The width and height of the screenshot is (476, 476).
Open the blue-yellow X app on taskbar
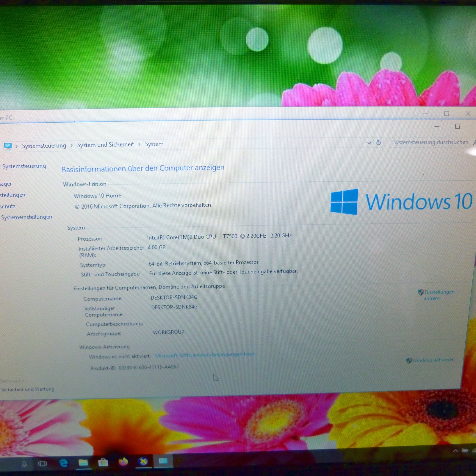click(143, 461)
